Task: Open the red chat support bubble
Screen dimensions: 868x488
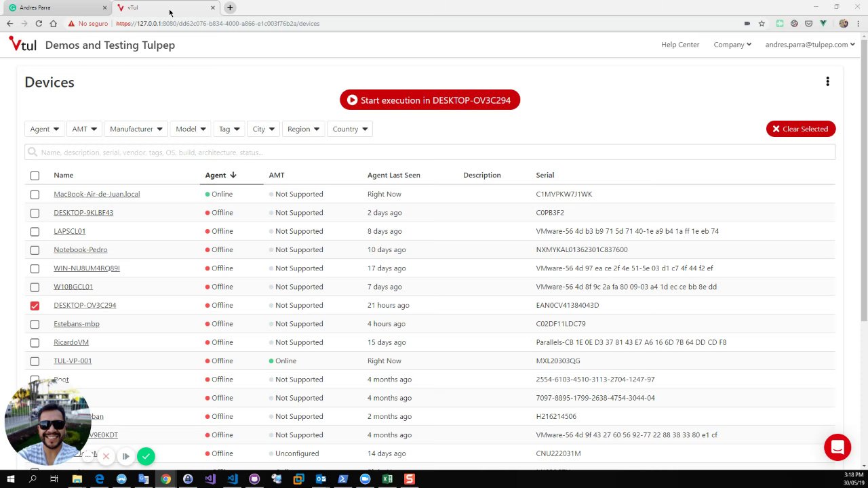Action: click(x=837, y=447)
